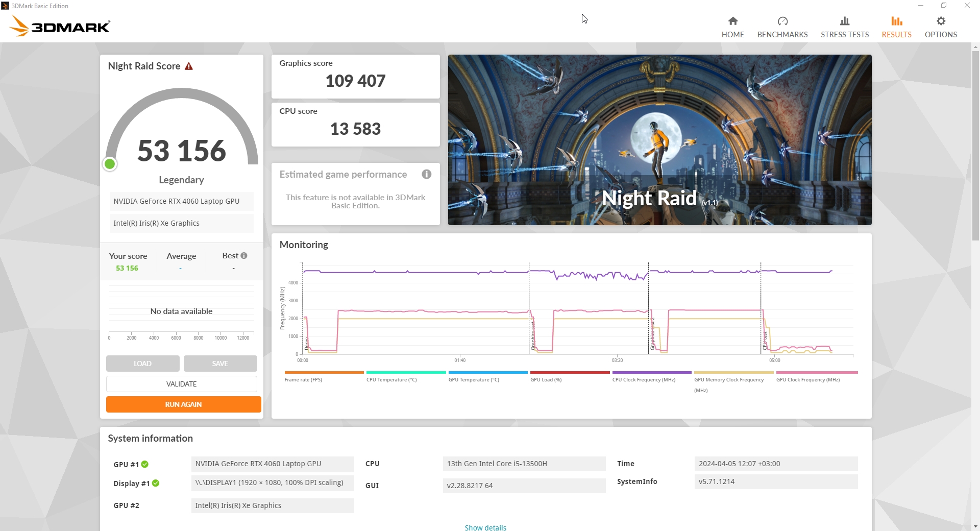Click the VALIDATE button
The image size is (980, 531).
(182, 384)
